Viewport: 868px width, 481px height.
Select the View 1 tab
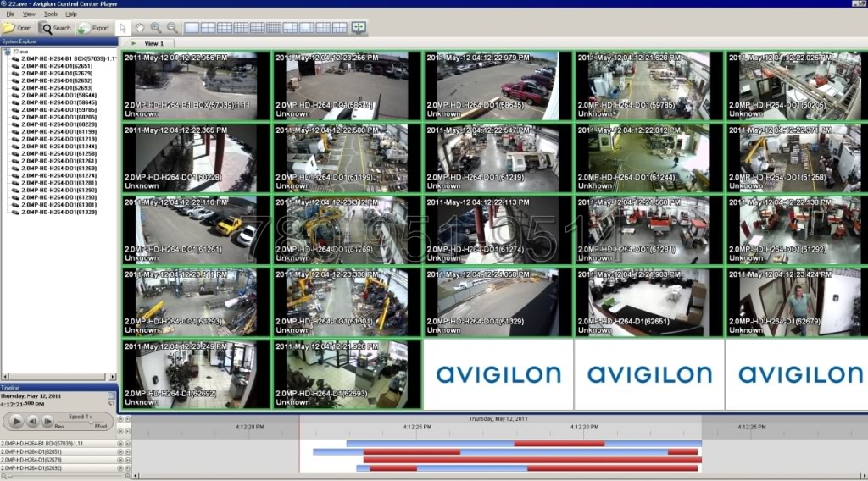[x=153, y=43]
